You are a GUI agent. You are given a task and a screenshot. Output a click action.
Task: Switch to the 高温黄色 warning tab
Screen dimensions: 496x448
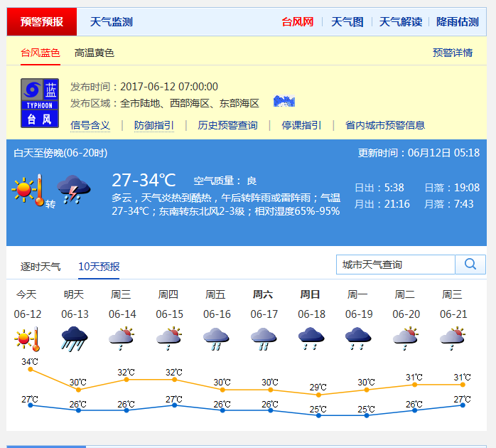pos(95,53)
